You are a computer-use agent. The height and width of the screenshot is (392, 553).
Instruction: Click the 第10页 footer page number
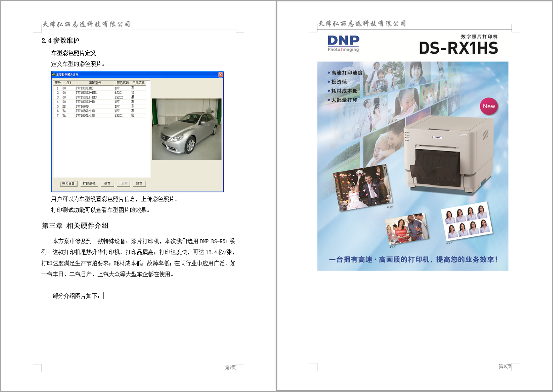point(505,366)
